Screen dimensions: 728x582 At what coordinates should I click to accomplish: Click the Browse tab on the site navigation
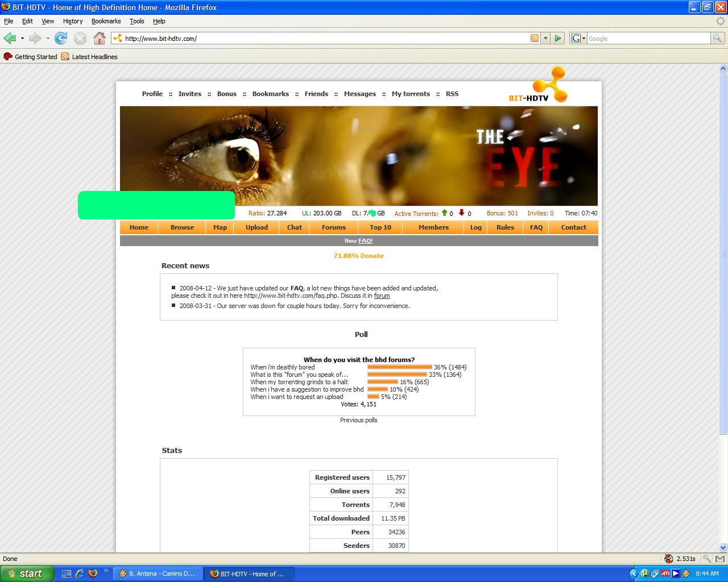tap(182, 227)
